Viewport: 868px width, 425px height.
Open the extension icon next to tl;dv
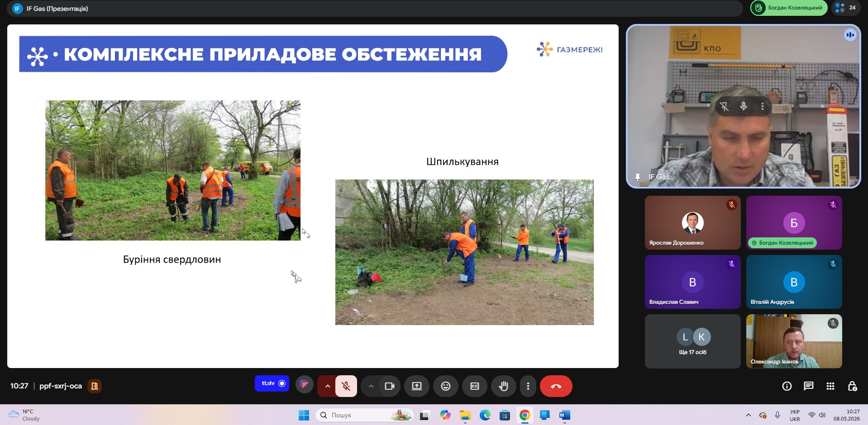tap(305, 385)
